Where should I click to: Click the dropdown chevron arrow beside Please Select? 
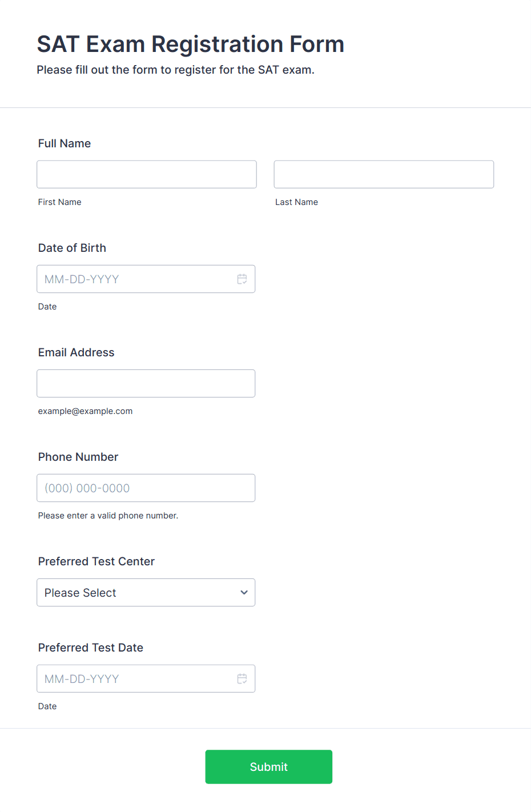244,593
